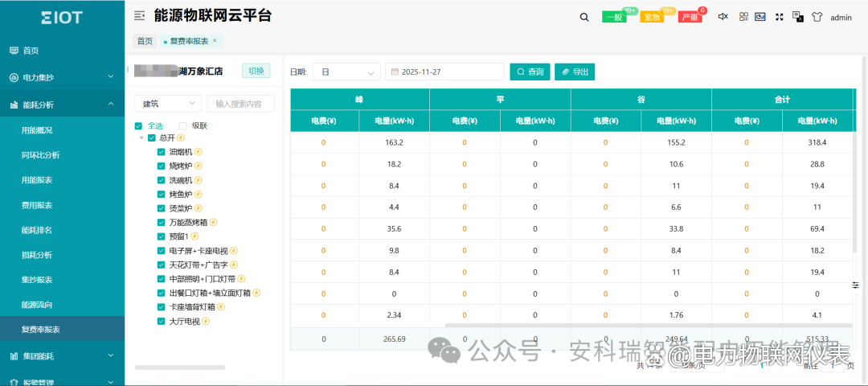Click the search content input field
The height and width of the screenshot is (386, 868).
(240, 104)
